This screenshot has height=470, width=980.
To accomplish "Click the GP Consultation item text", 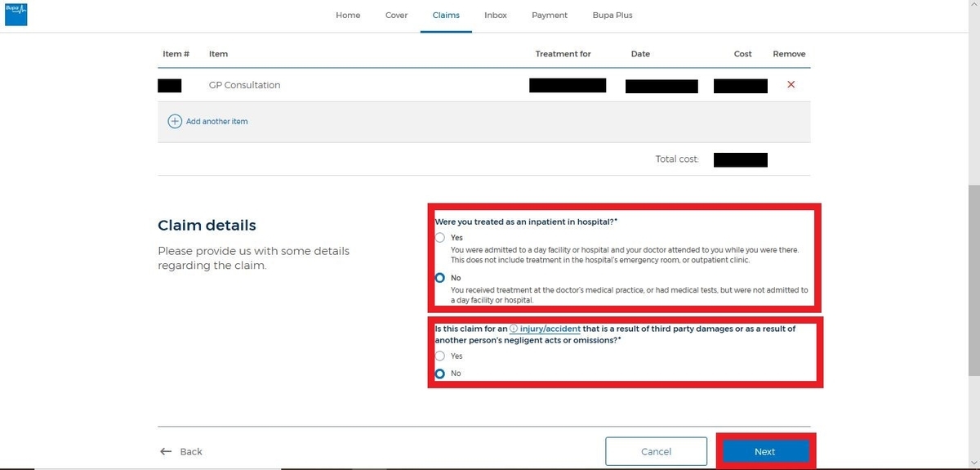I will pos(245,85).
